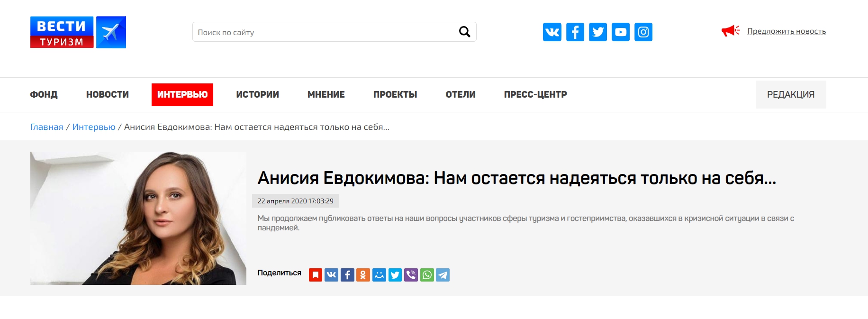Image resolution: width=868 pixels, height=319 pixels.
Task: Go to the Отели menu section
Action: pos(460,94)
